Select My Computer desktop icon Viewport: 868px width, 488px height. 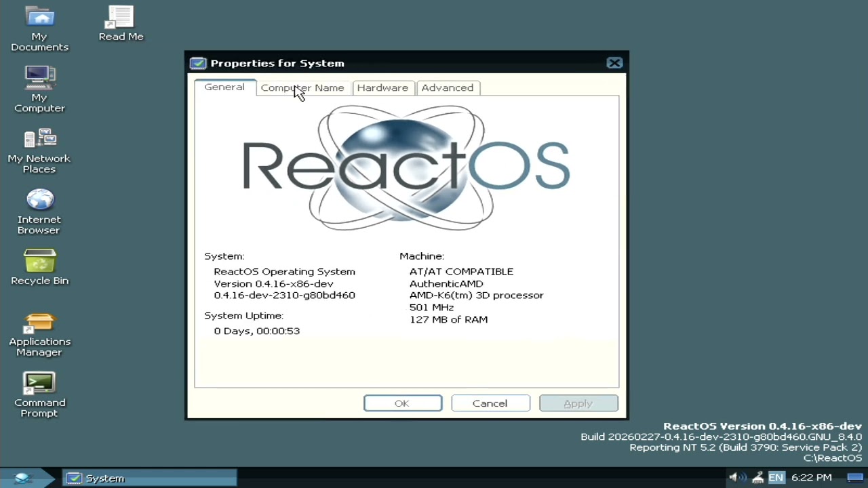[39, 89]
